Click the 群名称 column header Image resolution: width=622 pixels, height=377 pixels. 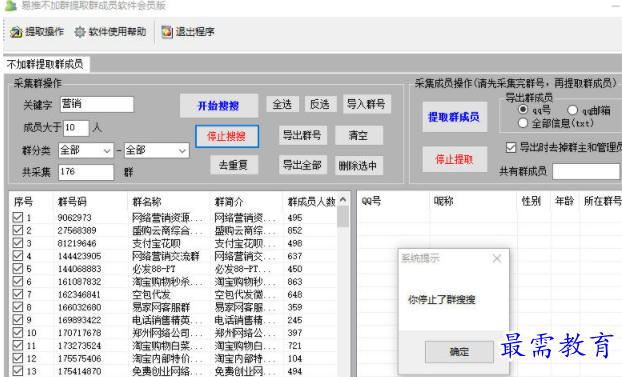tap(147, 202)
